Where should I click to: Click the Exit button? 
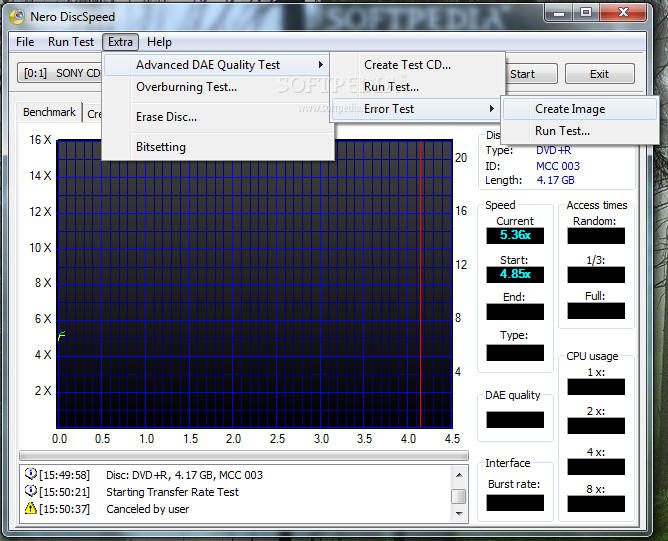point(599,74)
